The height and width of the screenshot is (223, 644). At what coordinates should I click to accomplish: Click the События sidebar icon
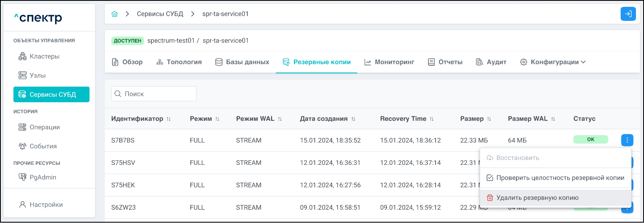click(x=22, y=146)
